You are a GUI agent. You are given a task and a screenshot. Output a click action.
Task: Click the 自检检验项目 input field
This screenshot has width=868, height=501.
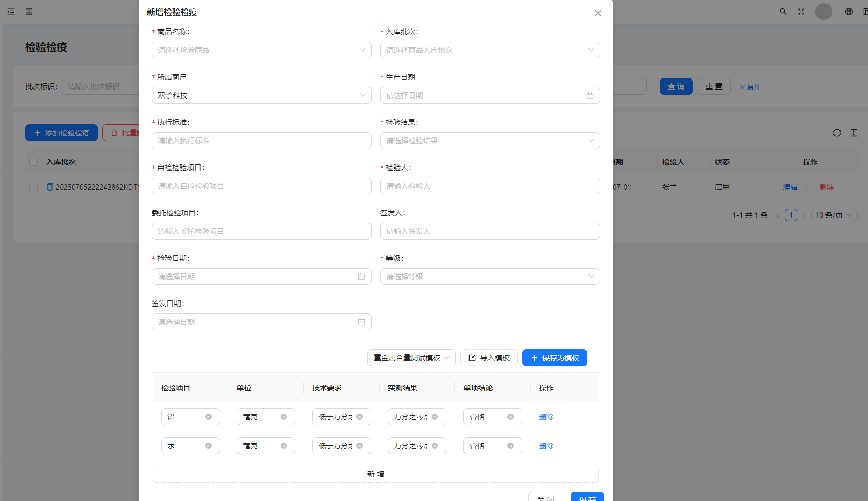point(262,186)
